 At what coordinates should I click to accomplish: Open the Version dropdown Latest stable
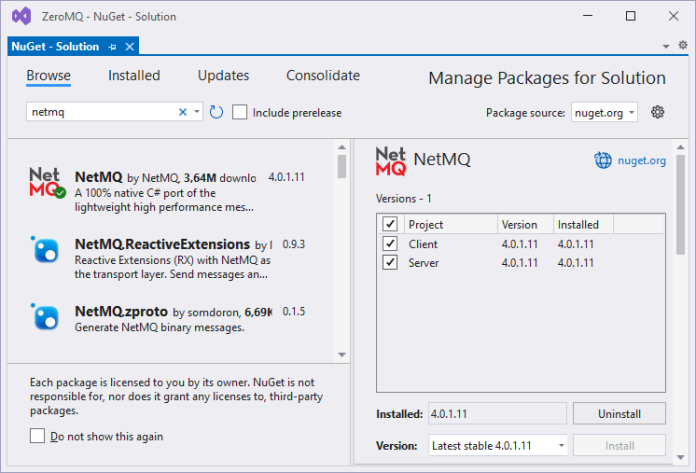(x=498, y=445)
